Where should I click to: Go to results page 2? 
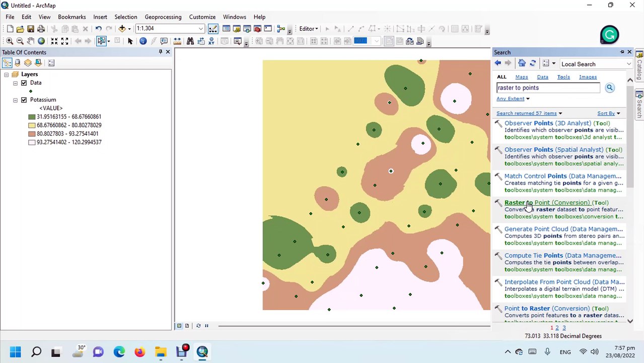click(557, 328)
